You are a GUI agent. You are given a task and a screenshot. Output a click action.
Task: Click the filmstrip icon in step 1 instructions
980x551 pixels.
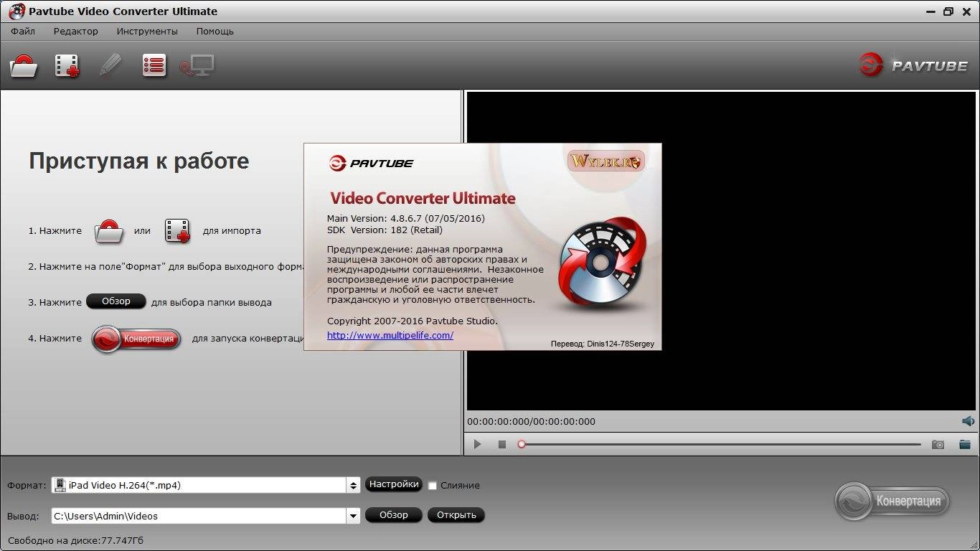point(177,231)
